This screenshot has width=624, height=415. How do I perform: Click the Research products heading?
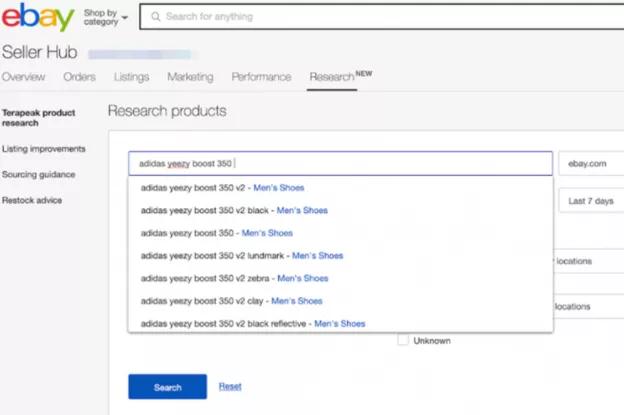(167, 111)
